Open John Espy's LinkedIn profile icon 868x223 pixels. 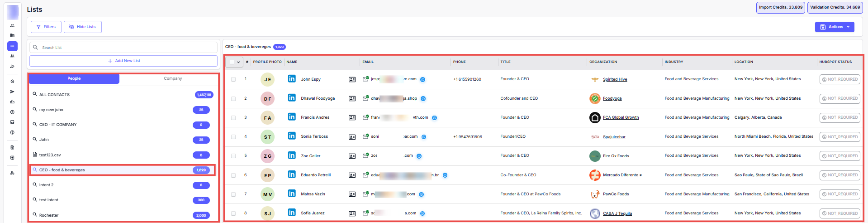pos(292,79)
